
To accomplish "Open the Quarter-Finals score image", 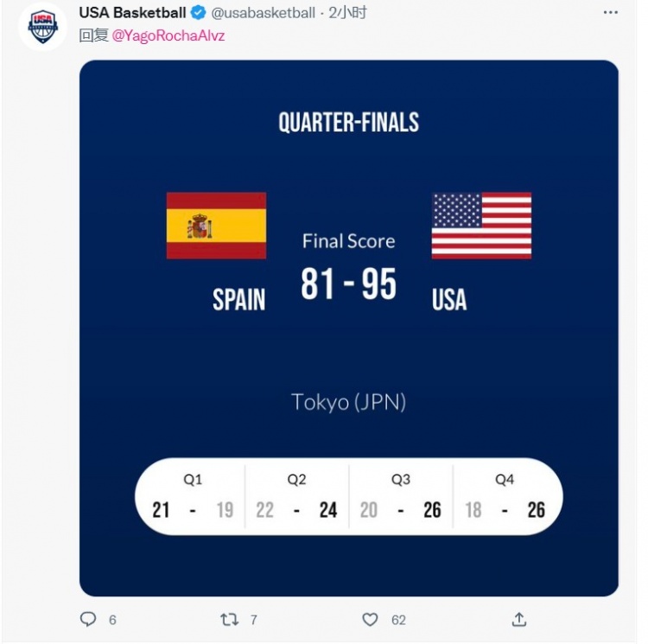I will 349,328.
